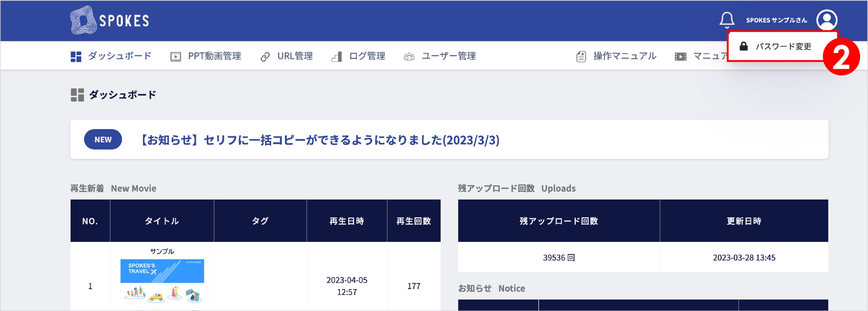Open the 操作マニュアル link
The width and height of the screenshot is (868, 311).
(624, 56)
